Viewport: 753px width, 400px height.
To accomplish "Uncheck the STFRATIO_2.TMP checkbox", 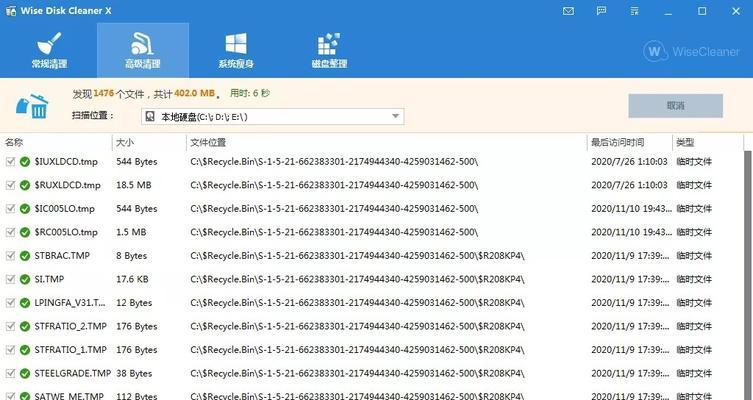I will [11, 326].
